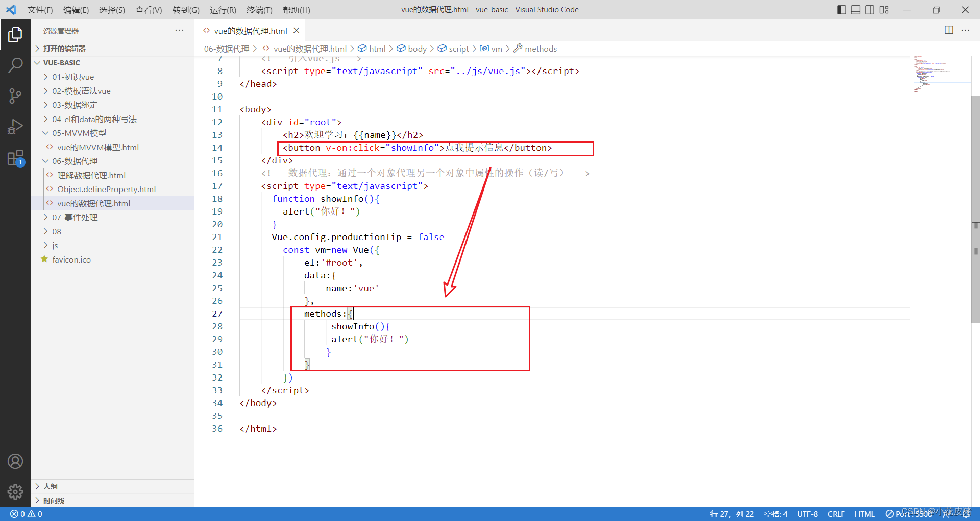Open the Explorer view in activity bar
Image resolution: width=980 pixels, height=521 pixels.
(x=15, y=35)
